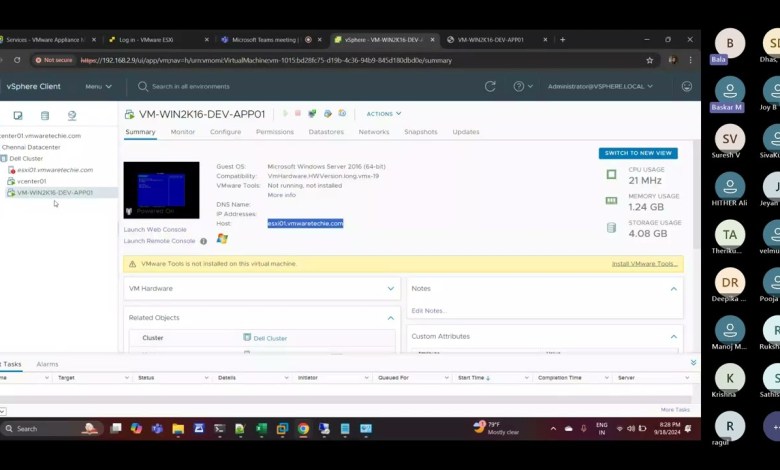
Task: Show hidden system tray icons
Action: coord(553,428)
